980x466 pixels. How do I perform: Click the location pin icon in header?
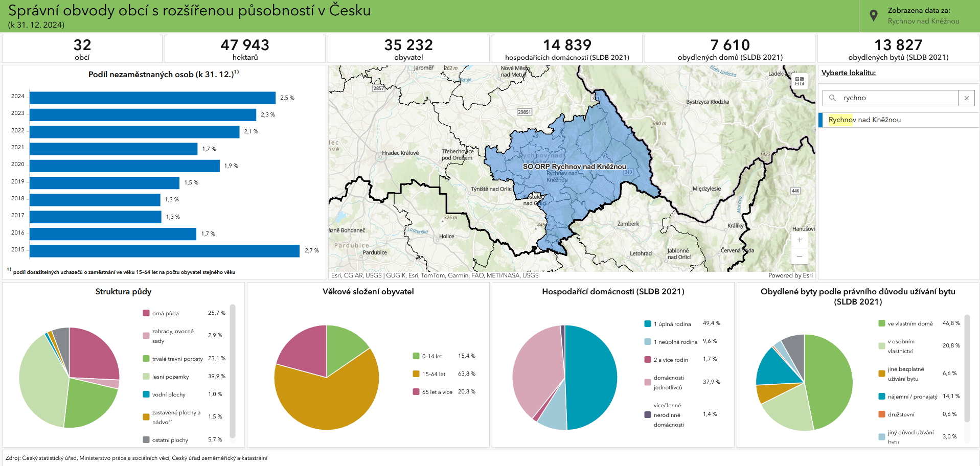click(x=874, y=16)
